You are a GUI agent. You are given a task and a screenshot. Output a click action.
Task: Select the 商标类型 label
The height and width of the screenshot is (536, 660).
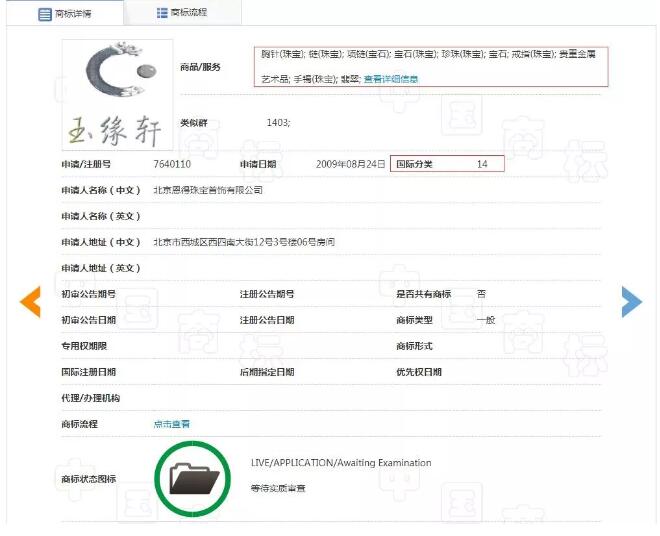click(x=414, y=320)
